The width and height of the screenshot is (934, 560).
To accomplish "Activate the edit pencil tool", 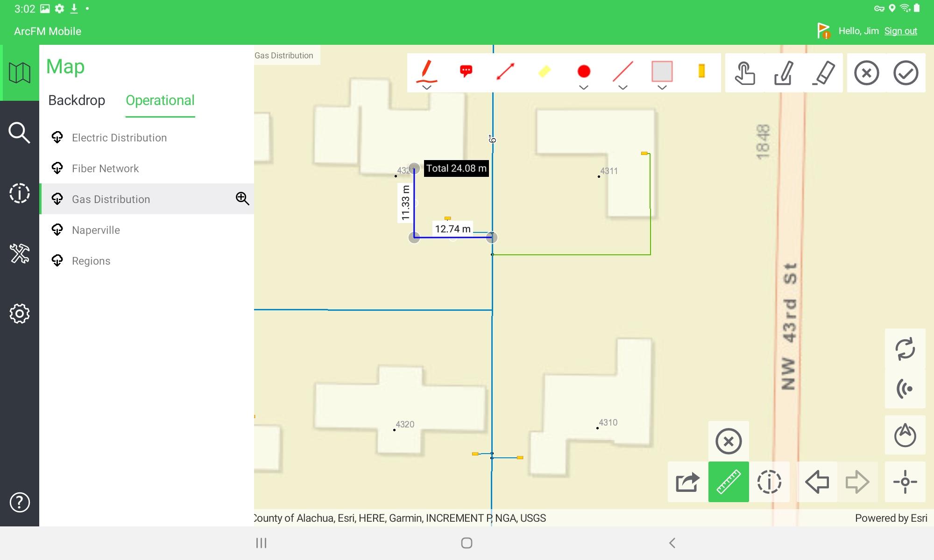I will (784, 73).
